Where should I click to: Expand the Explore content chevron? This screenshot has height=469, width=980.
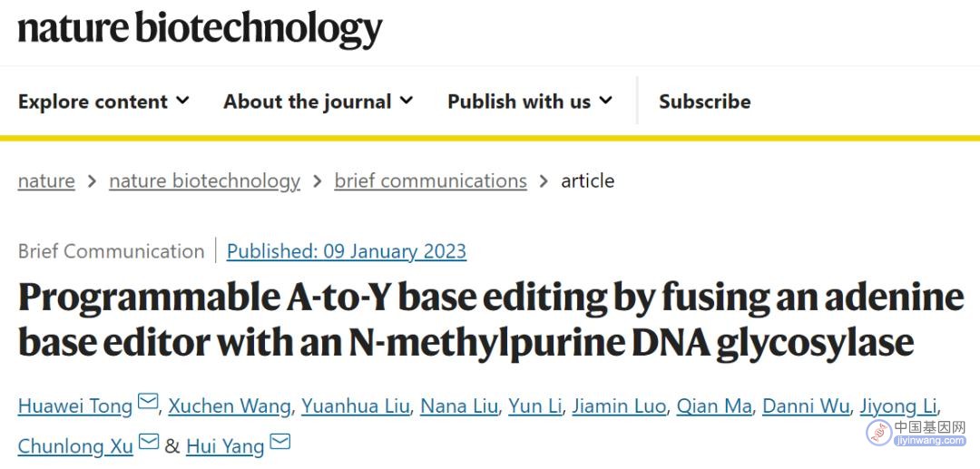click(x=182, y=100)
